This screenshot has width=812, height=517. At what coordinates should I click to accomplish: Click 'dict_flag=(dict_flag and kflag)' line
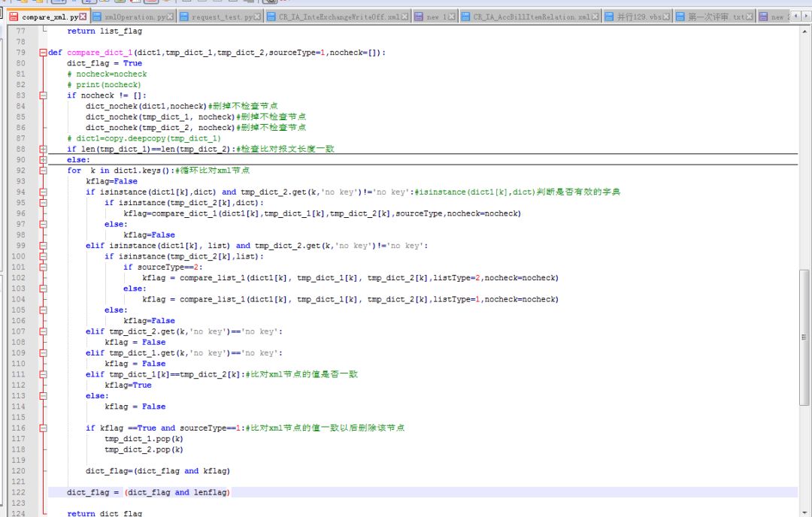(158, 471)
